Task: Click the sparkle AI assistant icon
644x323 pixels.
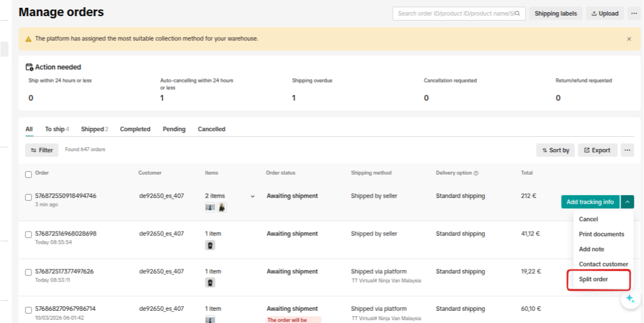Action: (630, 298)
